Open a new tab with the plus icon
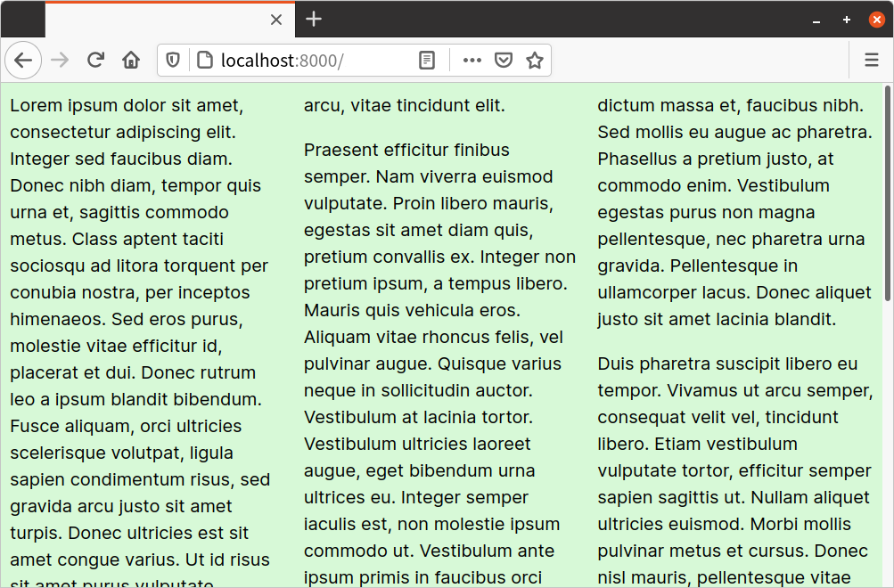The height and width of the screenshot is (588, 894). click(x=313, y=19)
